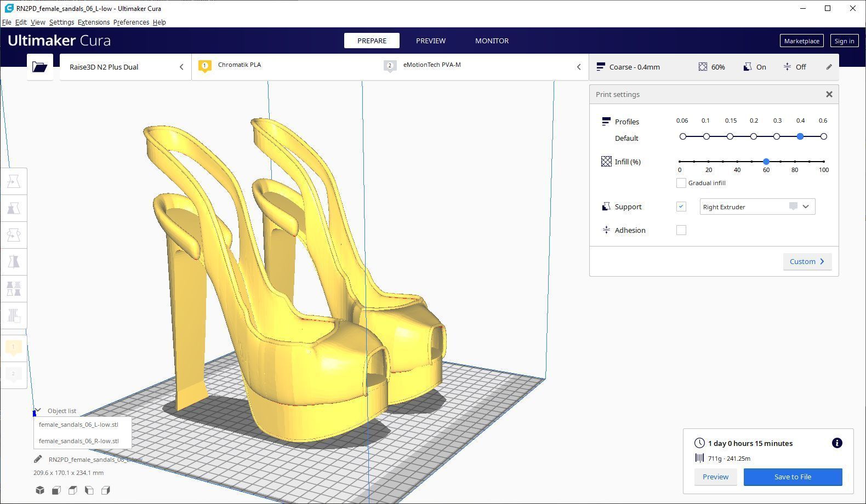Image resolution: width=866 pixels, height=504 pixels.
Task: Click the Marketplace button
Action: pos(801,41)
